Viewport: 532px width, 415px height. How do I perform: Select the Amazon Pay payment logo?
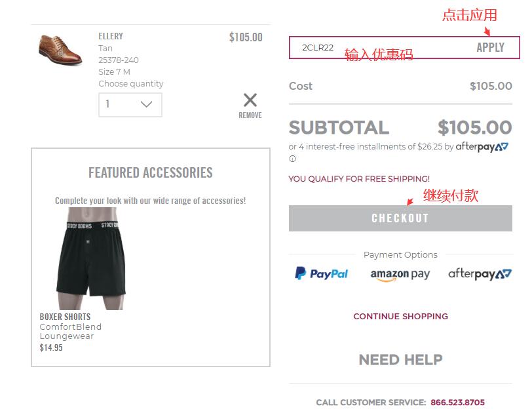click(x=400, y=275)
